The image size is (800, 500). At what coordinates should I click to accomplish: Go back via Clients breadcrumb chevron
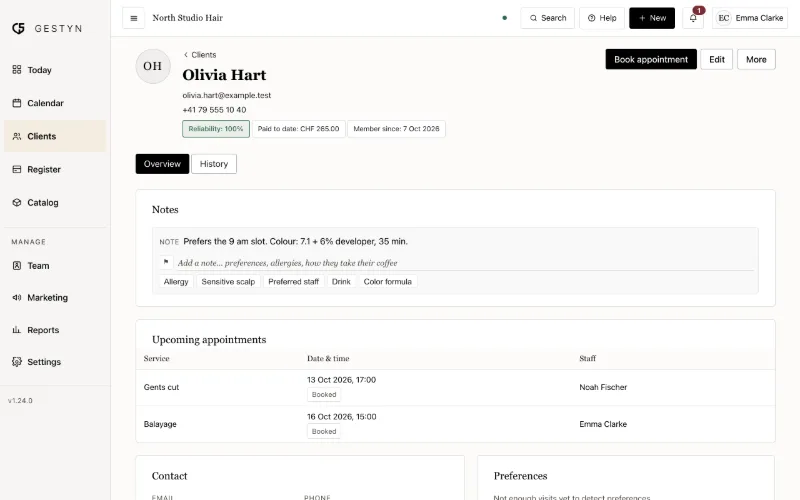(x=186, y=55)
